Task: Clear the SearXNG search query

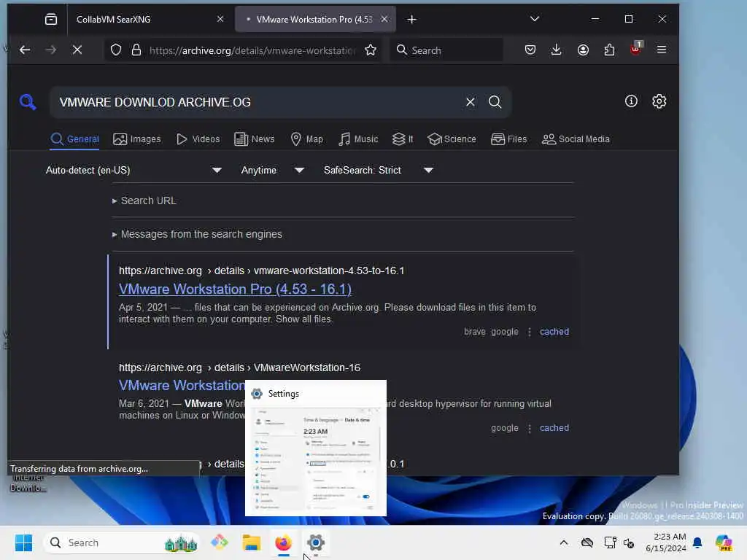Action: pos(471,102)
